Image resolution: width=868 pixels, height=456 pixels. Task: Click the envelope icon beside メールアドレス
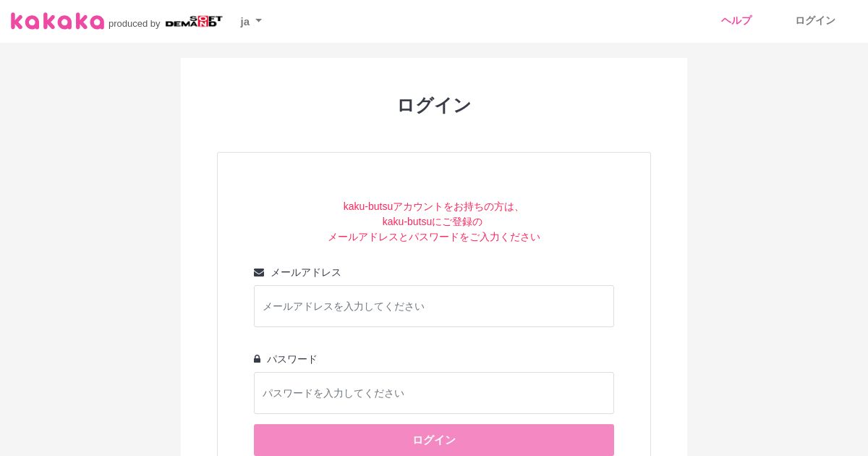tap(259, 272)
